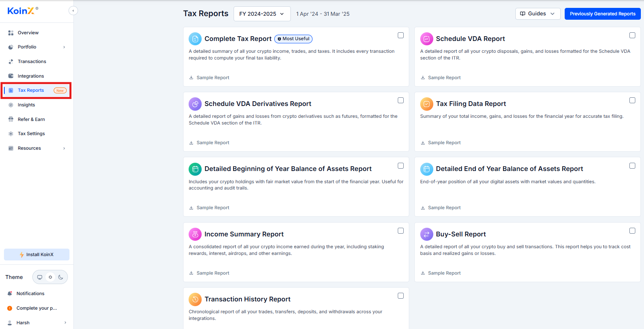Screen dimensions: 644x329
Task: Open the Guides dropdown
Action: (538, 13)
